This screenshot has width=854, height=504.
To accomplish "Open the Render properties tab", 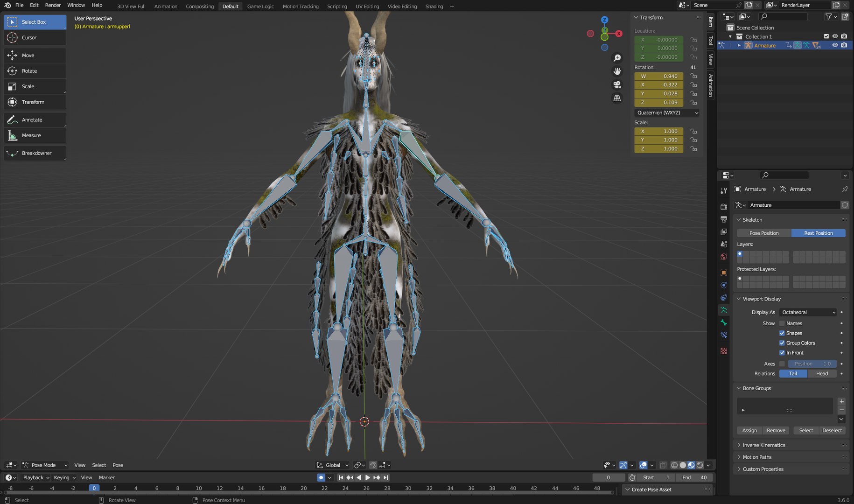I will [724, 206].
